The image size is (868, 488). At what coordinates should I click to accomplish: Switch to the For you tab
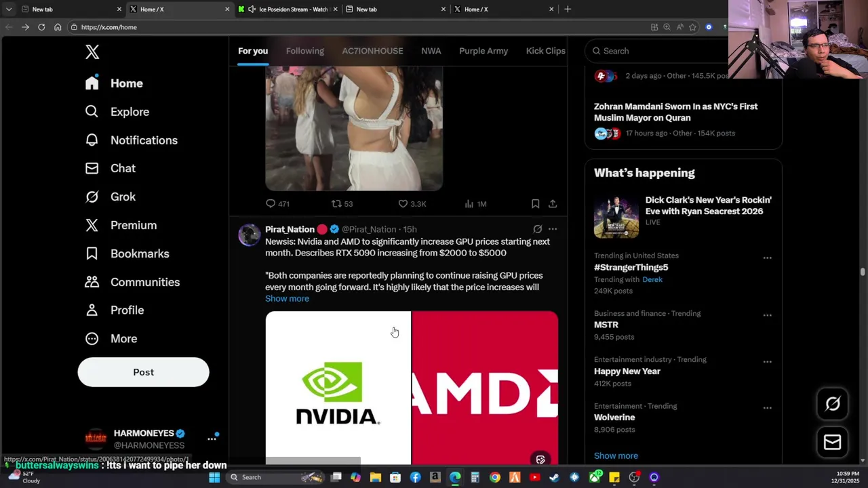253,51
